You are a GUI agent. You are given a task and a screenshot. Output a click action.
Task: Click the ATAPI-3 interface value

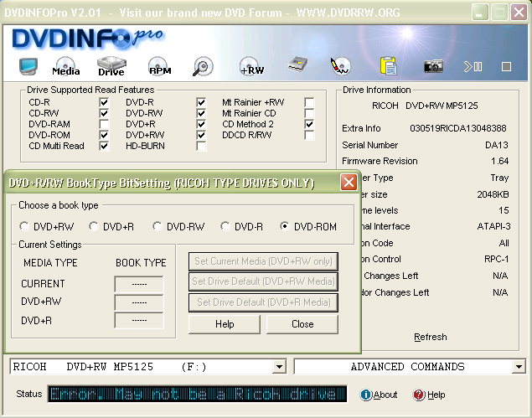coord(493,226)
